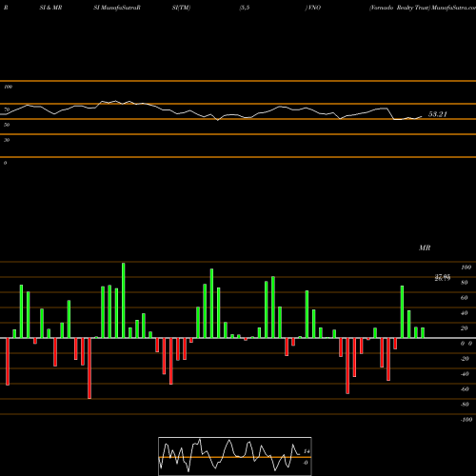
Task: Click the 'SI(TM)' header text
Action: click(182, 8)
